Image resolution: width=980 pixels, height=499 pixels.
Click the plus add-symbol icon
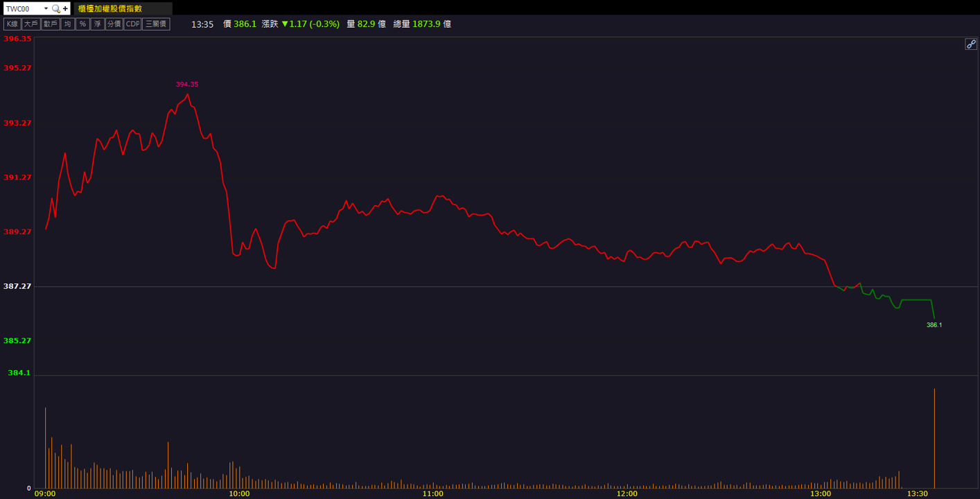65,9
